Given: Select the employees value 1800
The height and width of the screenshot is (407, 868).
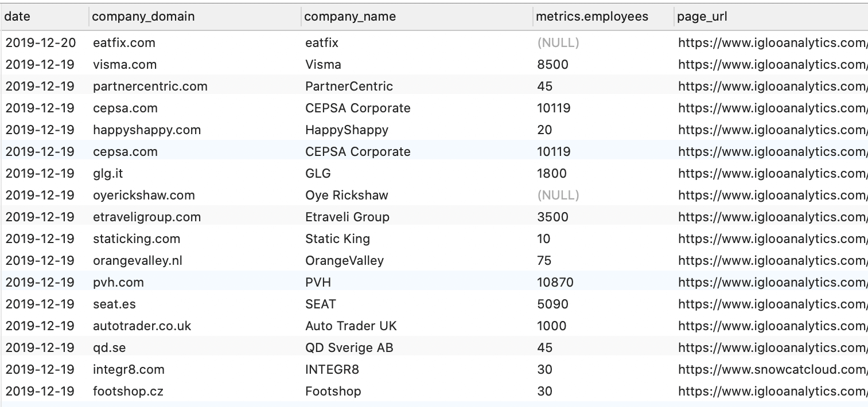Looking at the screenshot, I should point(551,174).
